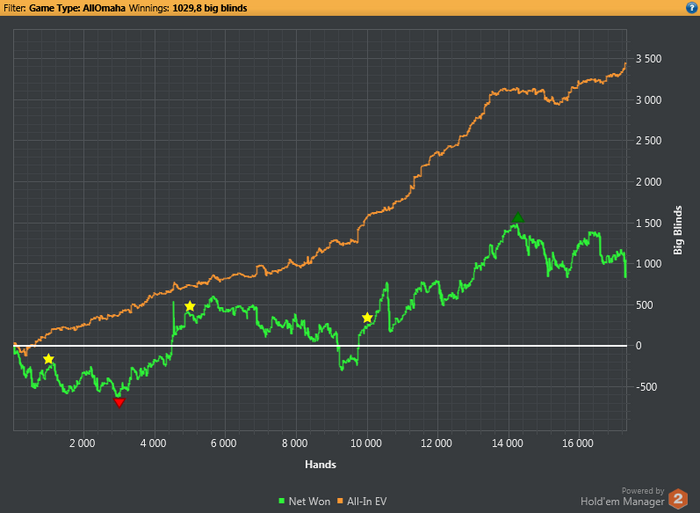Click the '12 000' x-axis label
Image resolution: width=700 pixels, height=513 pixels.
[x=436, y=443]
